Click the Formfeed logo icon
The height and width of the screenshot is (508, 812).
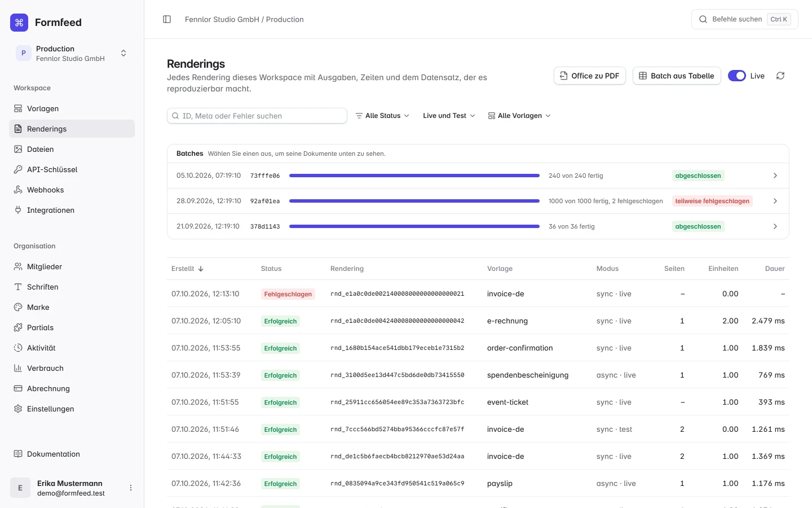pos(19,23)
